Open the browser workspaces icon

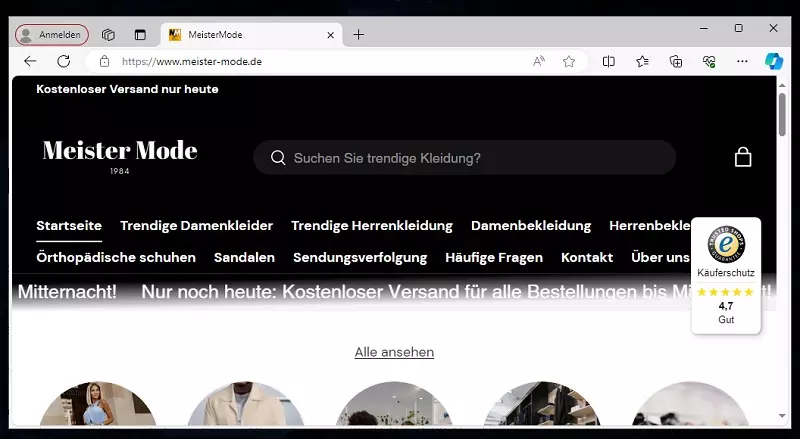pyautogui.click(x=108, y=35)
